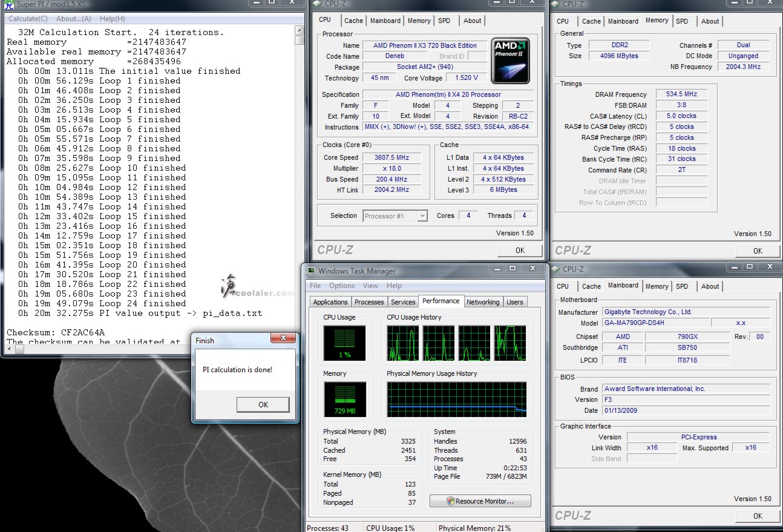
Task: Click the Level 3 6 MBytes cache value
Action: point(504,190)
